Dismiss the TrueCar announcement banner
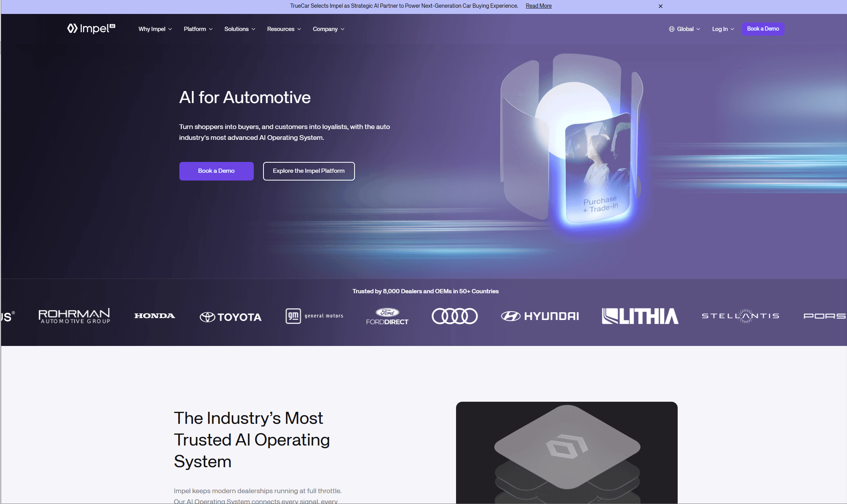Viewport: 847px width, 504px height. 661,6
